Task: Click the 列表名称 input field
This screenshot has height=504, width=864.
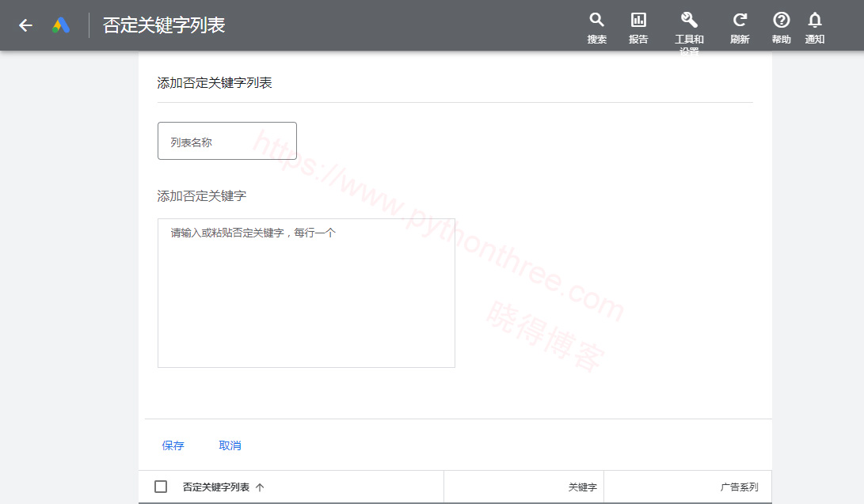Action: 227,141
